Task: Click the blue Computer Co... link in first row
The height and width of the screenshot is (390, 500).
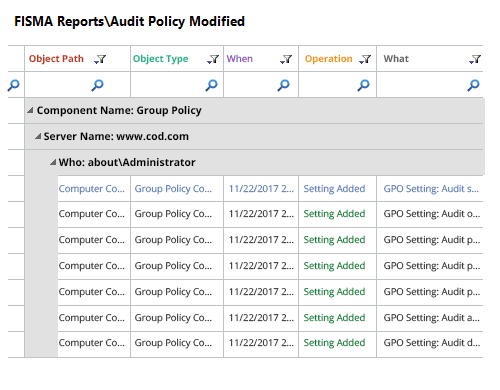Action: click(91, 189)
